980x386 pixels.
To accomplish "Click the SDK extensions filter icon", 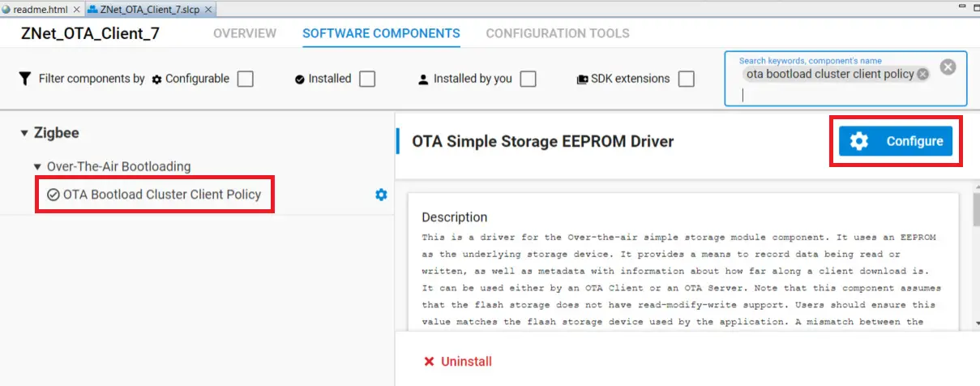I will (582, 79).
